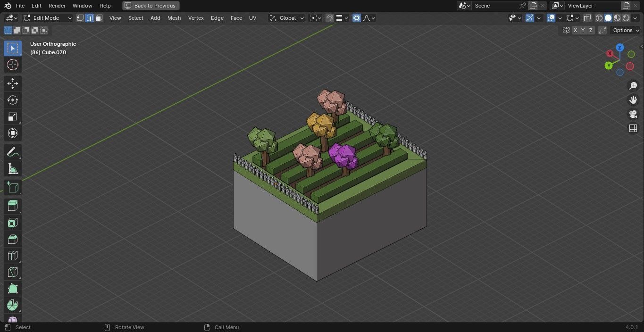Add a new view layer icon
The height and width of the screenshot is (332, 644).
point(626,6)
